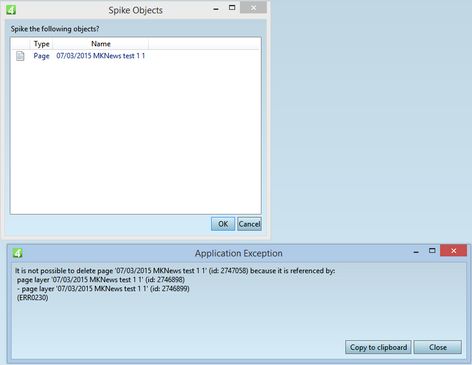
Task: Copy the exception message to clipboard
Action: tap(378, 347)
